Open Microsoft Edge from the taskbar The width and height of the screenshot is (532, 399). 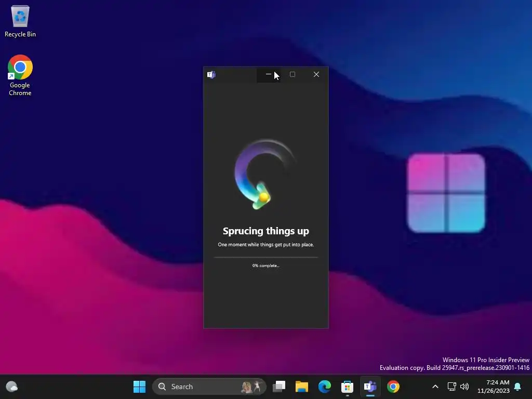point(325,387)
